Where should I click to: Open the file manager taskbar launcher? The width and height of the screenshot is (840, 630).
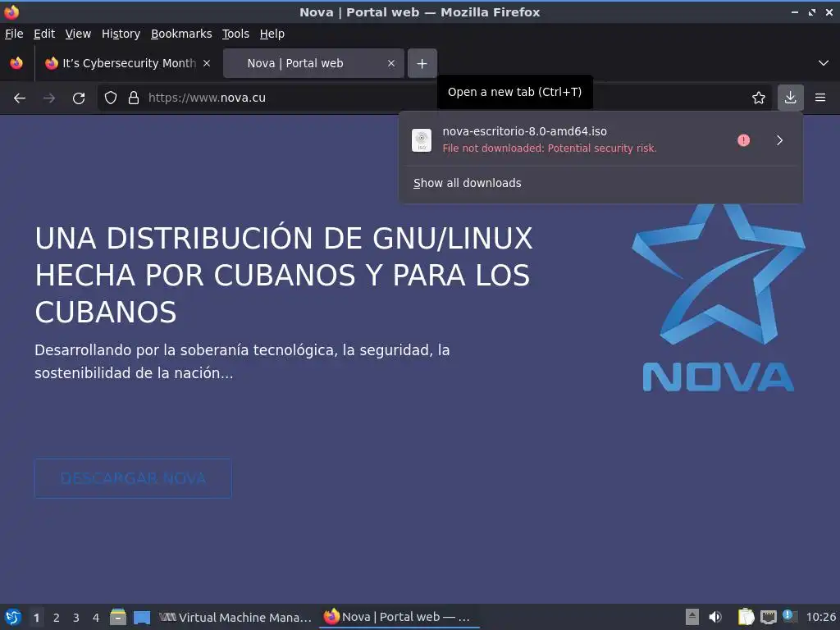pyautogui.click(x=118, y=617)
